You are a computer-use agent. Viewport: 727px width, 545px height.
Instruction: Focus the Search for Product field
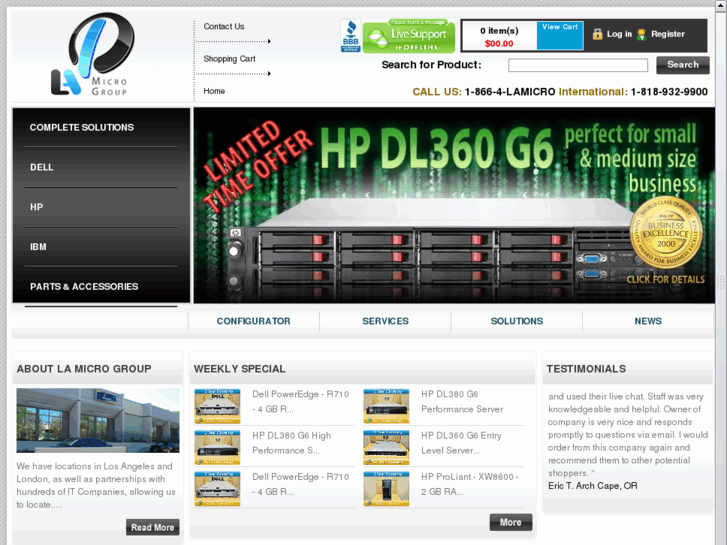coord(578,65)
